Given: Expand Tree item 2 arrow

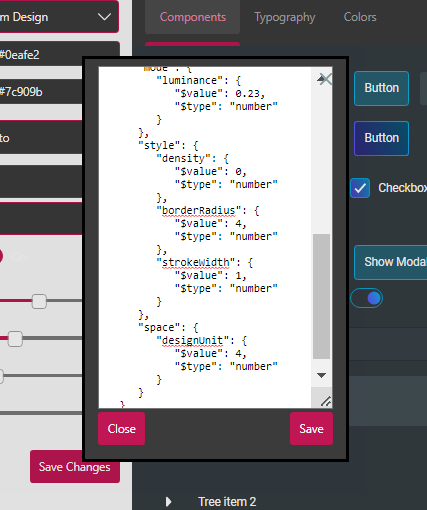Looking at the screenshot, I should 169,502.
